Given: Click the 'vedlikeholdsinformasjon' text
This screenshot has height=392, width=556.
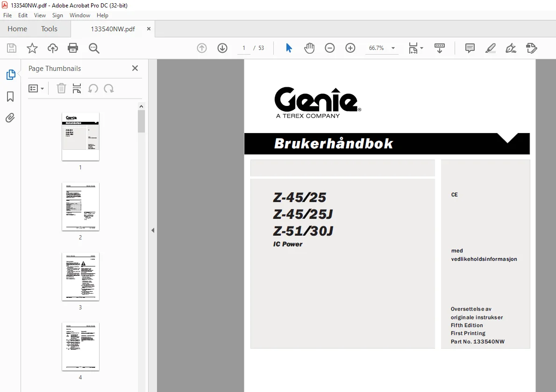Looking at the screenshot, I should point(484,259).
